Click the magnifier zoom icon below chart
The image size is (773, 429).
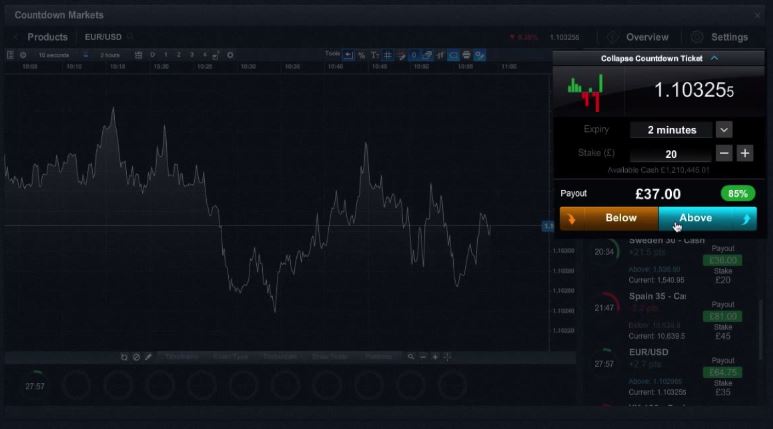coord(410,356)
